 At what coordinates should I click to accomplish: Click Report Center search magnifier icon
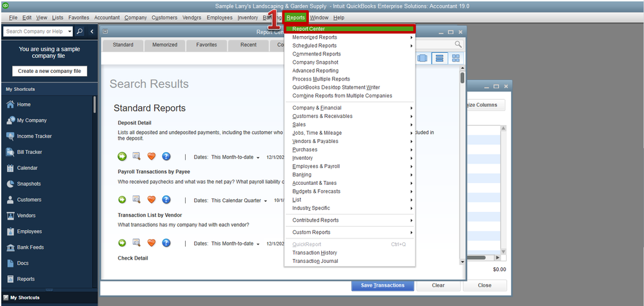458,44
